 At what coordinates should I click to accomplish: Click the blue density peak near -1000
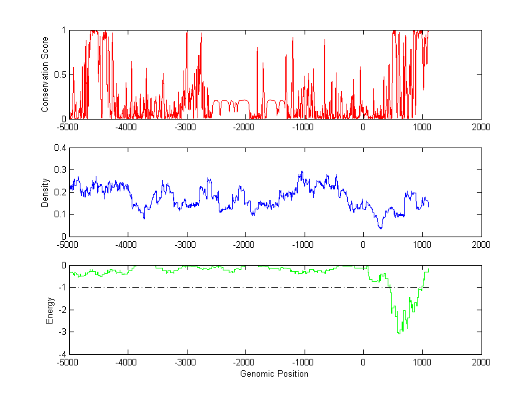point(301,172)
